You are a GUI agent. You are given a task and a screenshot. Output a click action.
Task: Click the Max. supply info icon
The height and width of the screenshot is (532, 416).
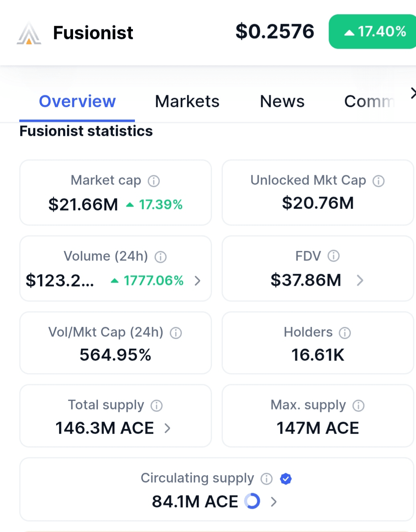pos(358,406)
